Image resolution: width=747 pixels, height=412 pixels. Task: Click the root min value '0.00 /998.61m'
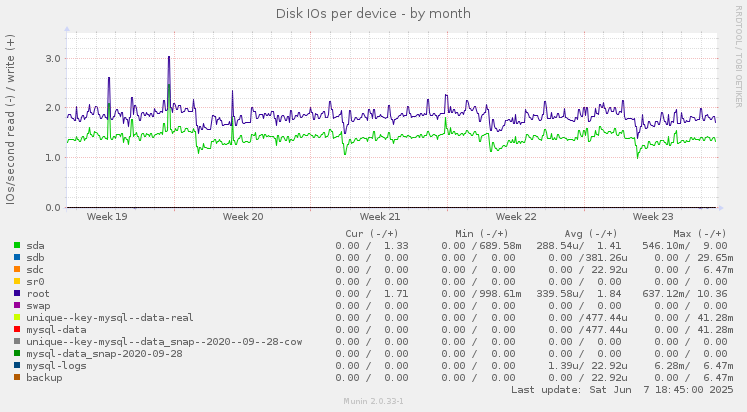point(481,294)
